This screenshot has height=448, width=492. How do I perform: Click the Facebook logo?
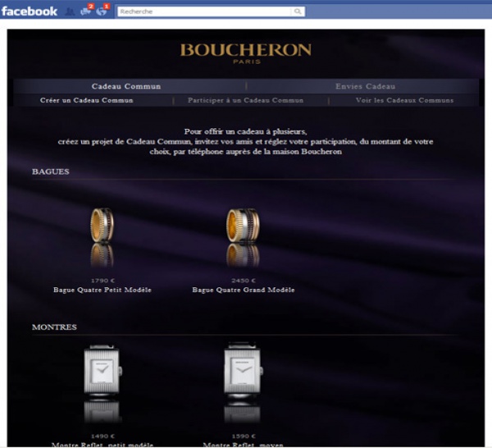point(30,11)
